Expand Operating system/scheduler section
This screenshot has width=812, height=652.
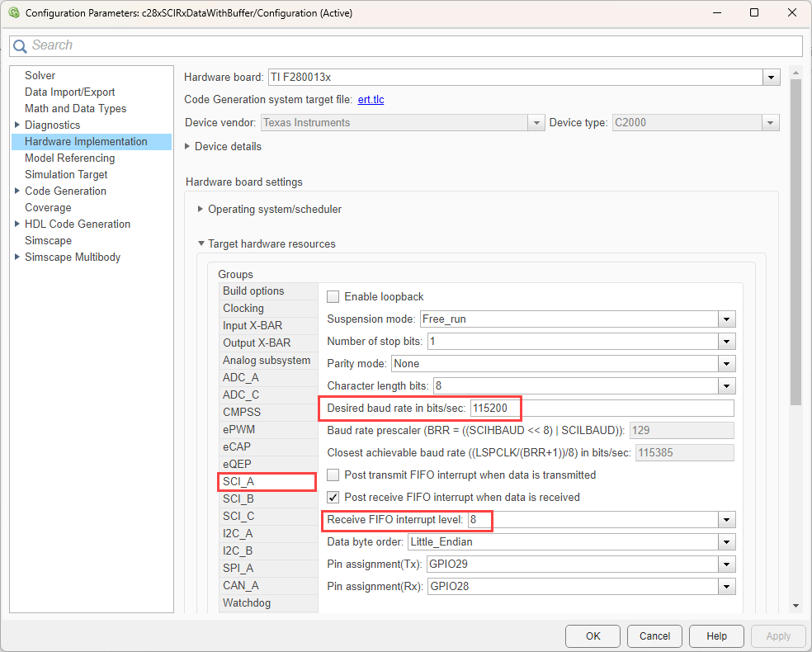(x=201, y=210)
